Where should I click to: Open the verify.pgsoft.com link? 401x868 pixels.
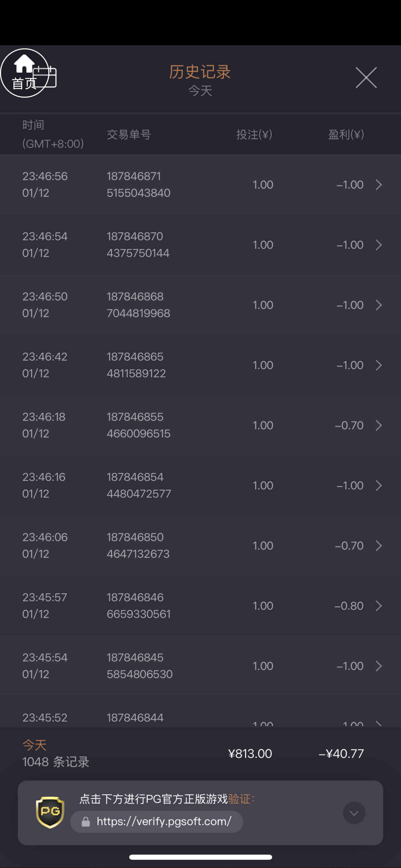tap(164, 821)
